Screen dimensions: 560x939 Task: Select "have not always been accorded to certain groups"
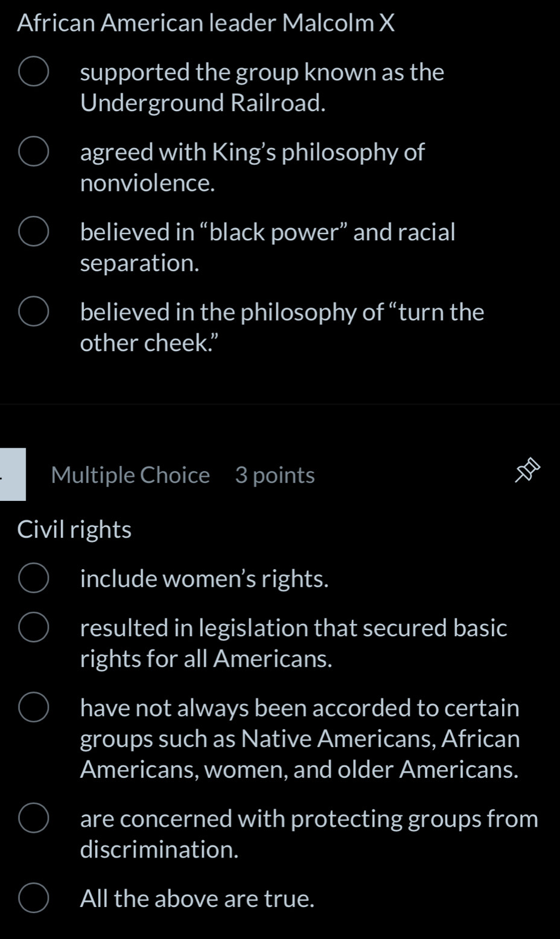tap(34, 707)
